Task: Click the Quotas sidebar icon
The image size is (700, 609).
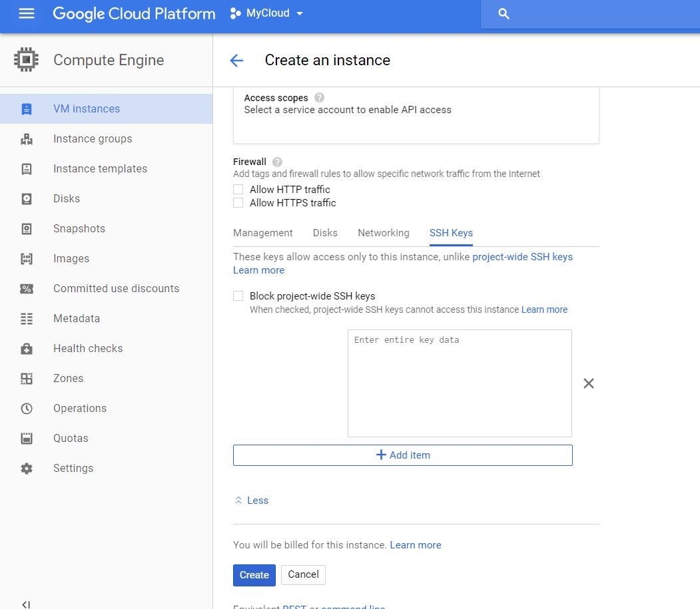Action: tap(27, 438)
